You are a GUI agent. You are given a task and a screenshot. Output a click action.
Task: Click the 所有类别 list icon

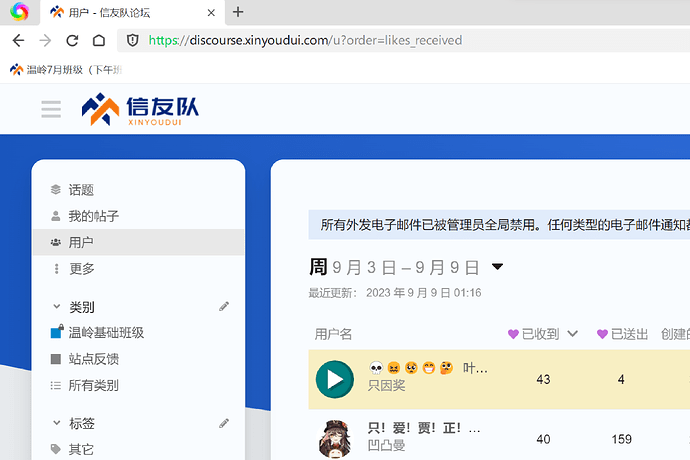point(55,386)
